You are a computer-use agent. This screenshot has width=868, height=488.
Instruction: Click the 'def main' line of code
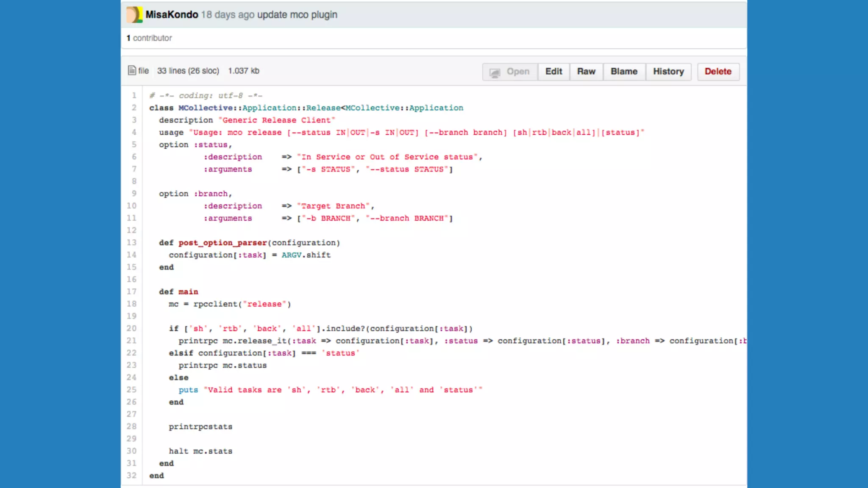[x=178, y=291]
